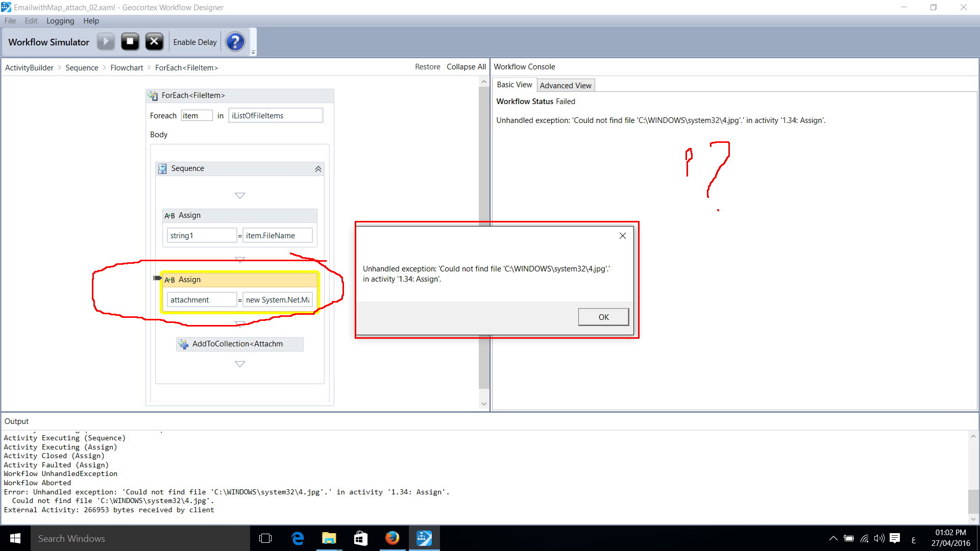
Task: Select 'External Activity: 266953 bytes' output line
Action: tap(109, 510)
